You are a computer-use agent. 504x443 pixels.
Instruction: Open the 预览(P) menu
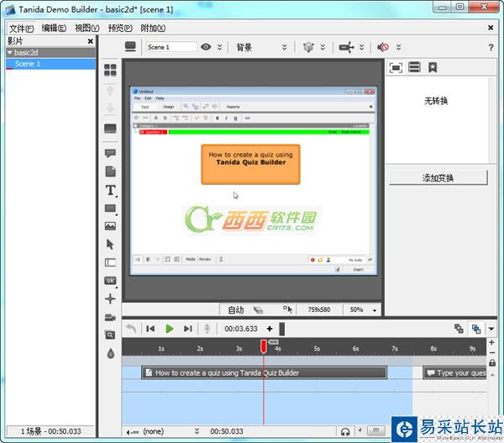click(x=120, y=29)
